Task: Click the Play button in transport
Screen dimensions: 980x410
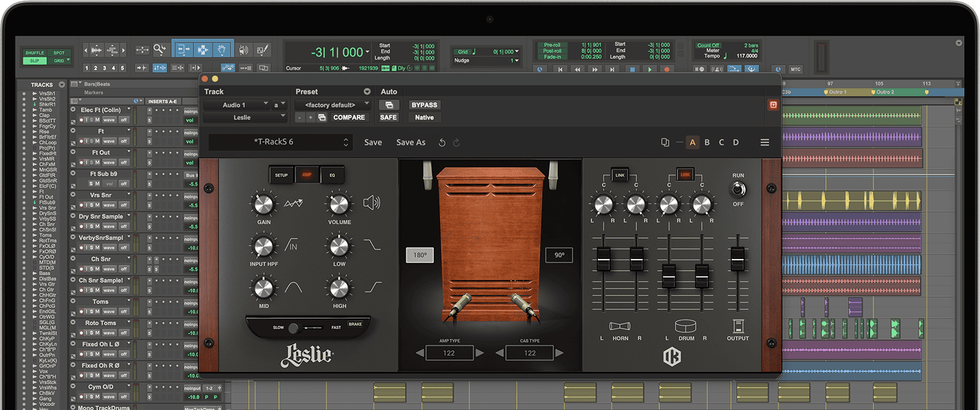Action: 649,69
